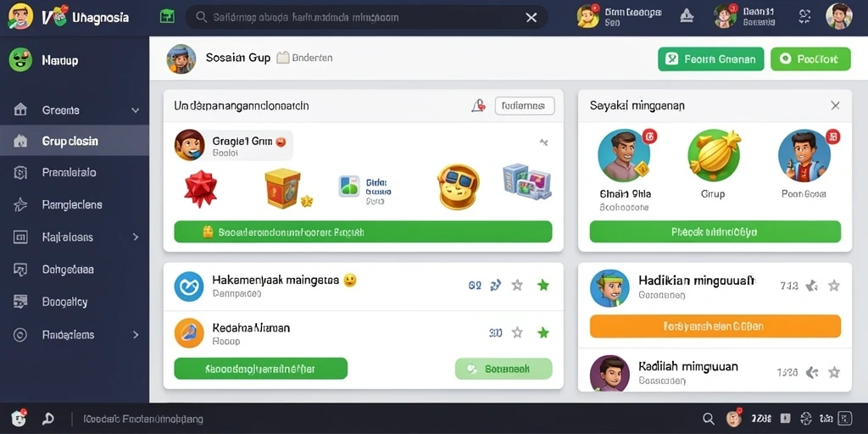Click the share icon in Hakamenyaak row

[x=495, y=285]
